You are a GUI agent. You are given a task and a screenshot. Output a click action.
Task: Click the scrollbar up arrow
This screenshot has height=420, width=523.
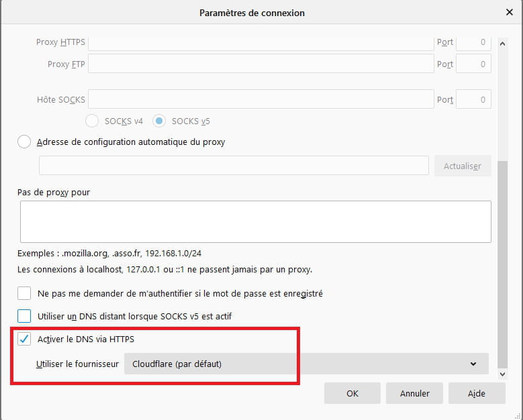pos(503,44)
